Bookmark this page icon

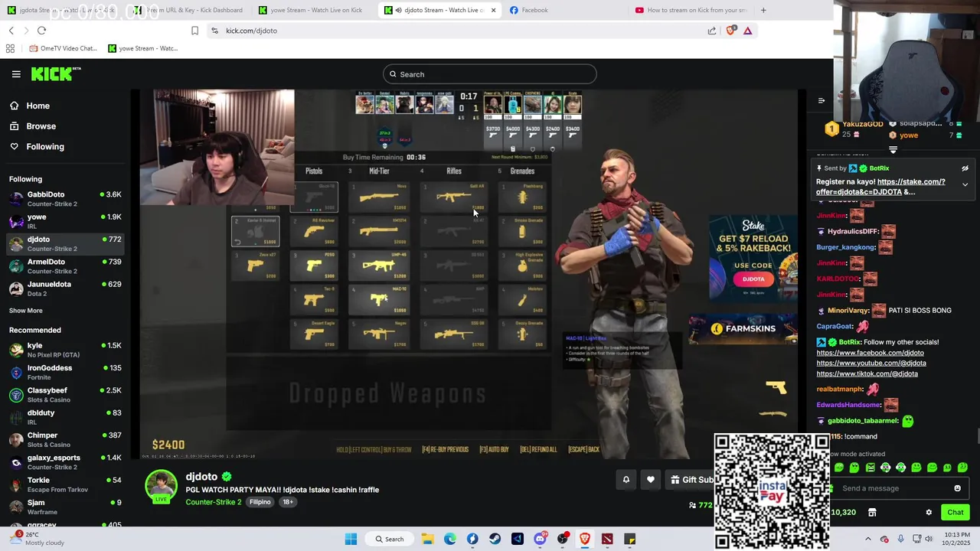pyautogui.click(x=194, y=31)
